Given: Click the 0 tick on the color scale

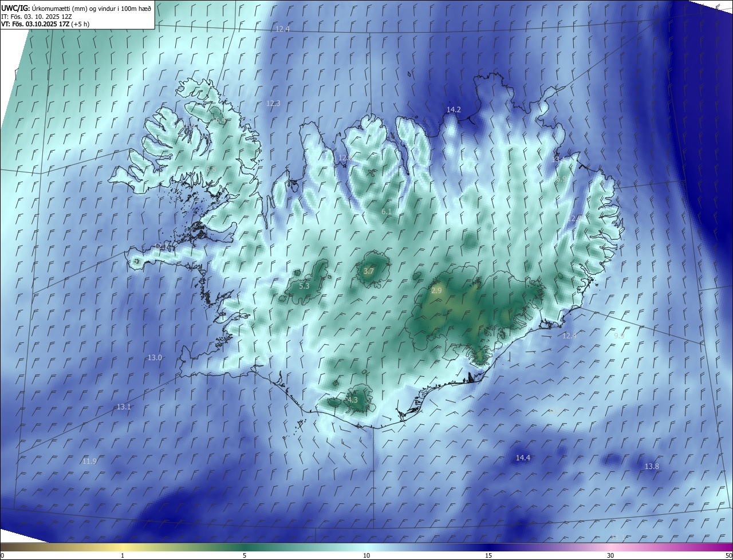Looking at the screenshot, I should tap(2, 555).
